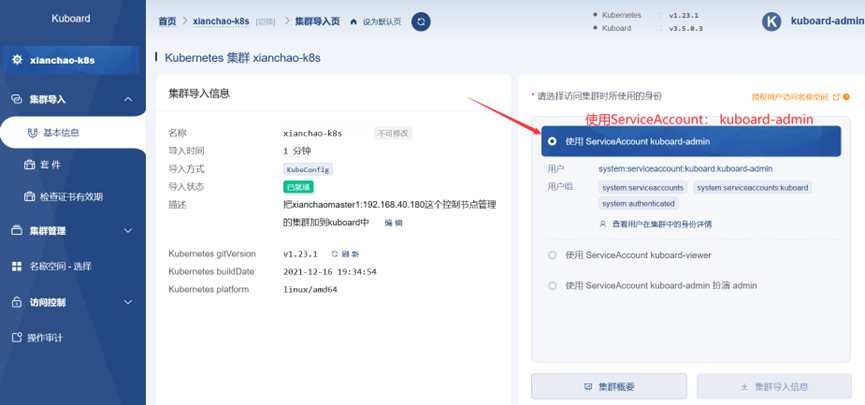
Task: Click 刷新 next to gitVersion
Action: click(350, 254)
